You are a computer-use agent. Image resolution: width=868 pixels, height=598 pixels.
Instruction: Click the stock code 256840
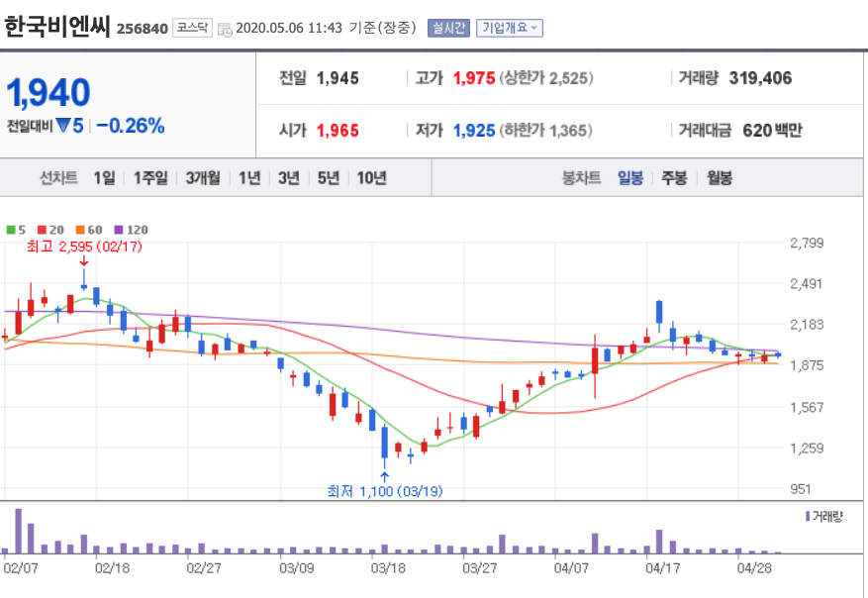pos(143,29)
